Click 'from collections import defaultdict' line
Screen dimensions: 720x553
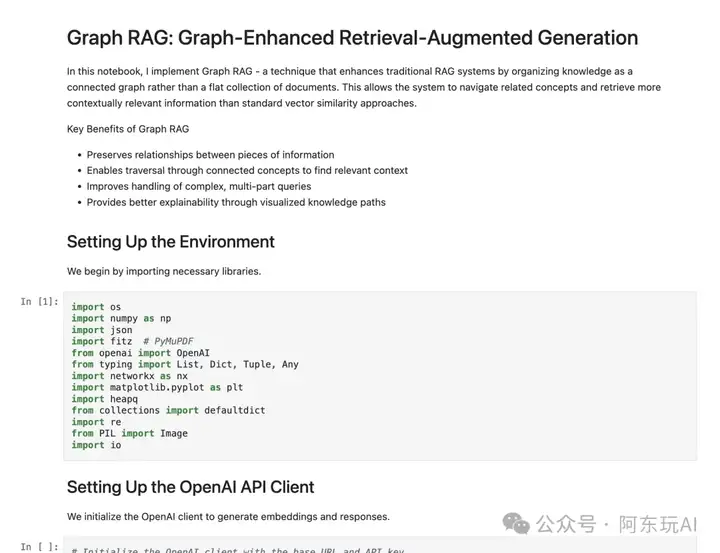(168, 410)
